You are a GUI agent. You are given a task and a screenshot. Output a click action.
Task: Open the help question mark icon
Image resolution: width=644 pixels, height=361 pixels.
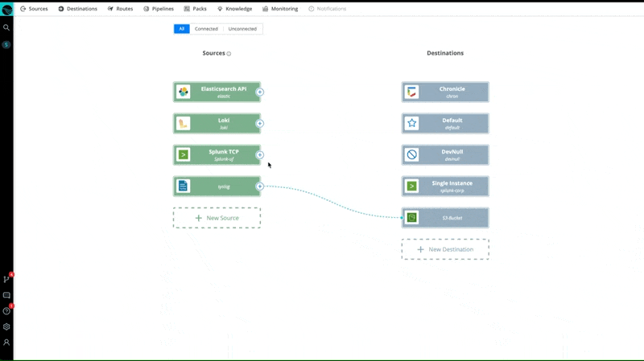click(6, 311)
